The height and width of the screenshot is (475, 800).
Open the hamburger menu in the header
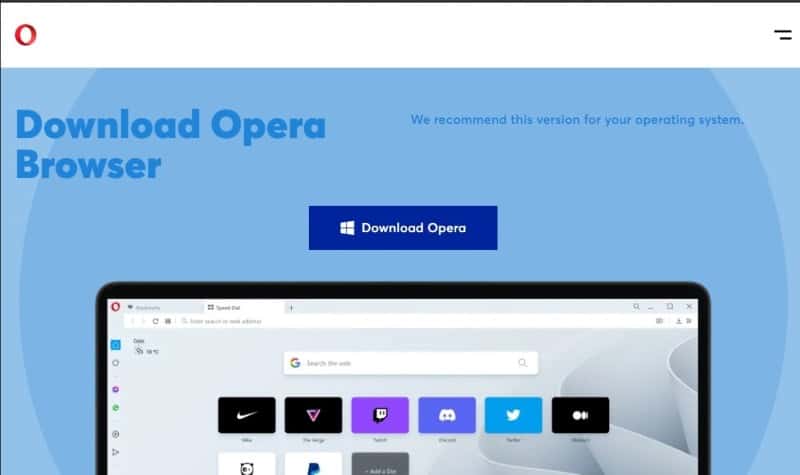783,35
